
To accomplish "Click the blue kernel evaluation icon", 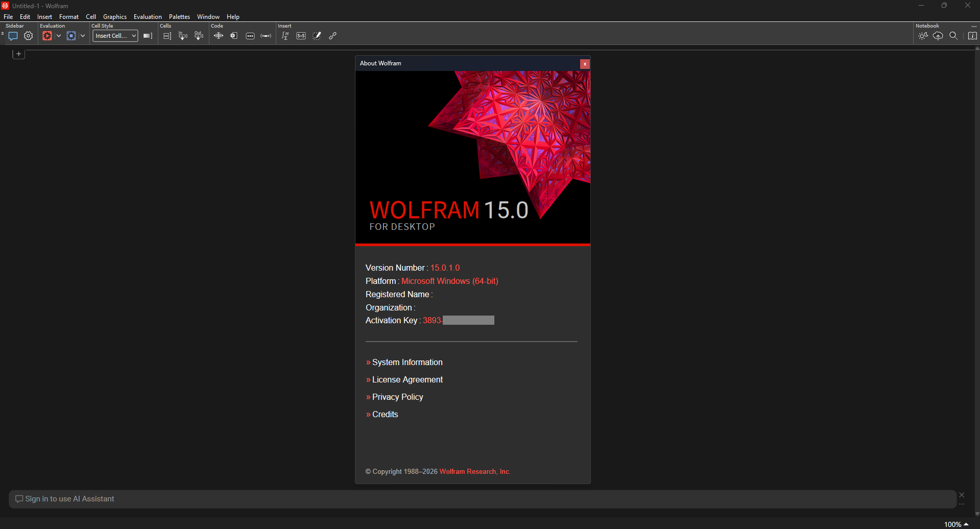I will (71, 36).
